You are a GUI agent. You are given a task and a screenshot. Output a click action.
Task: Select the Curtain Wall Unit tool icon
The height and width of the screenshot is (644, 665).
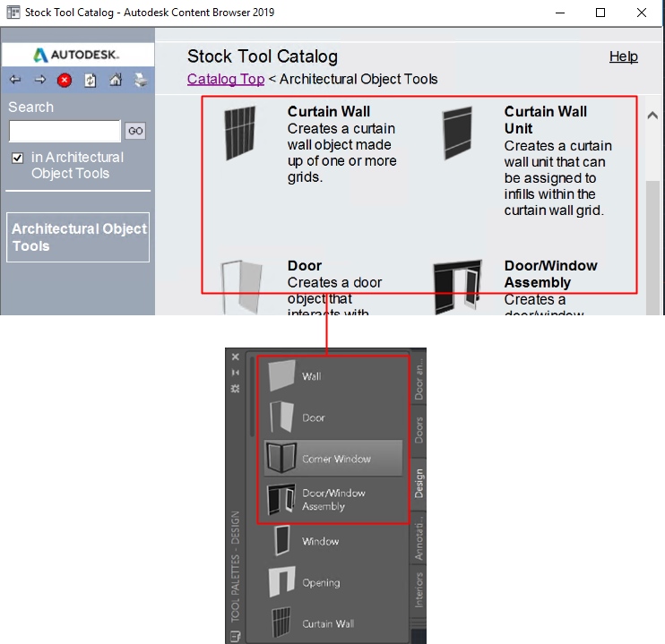point(457,133)
